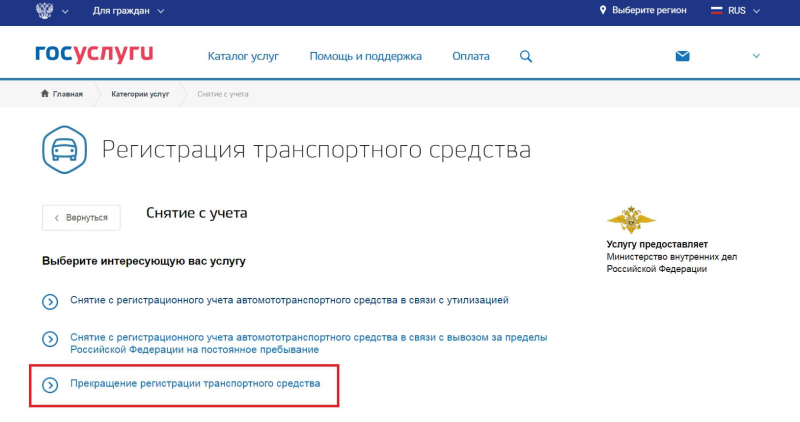This screenshot has height=422, width=800.
Task: Open the Каталог услуг menu
Action: coord(243,56)
